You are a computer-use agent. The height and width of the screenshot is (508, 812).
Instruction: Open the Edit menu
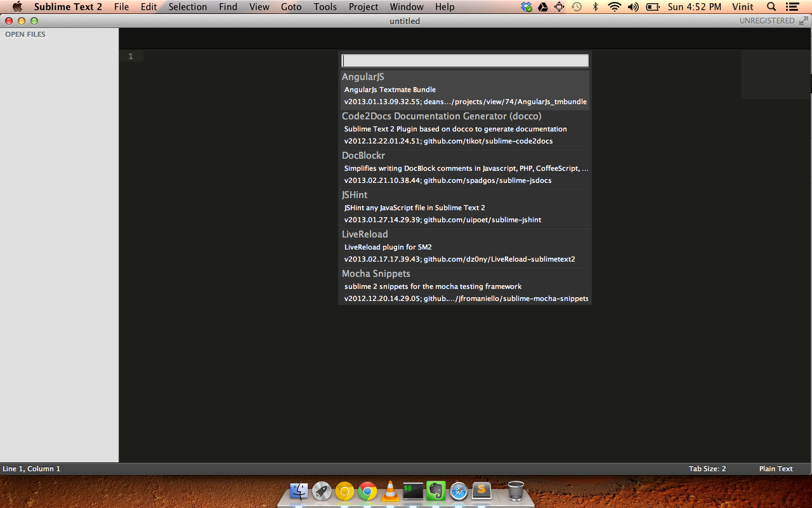[148, 7]
